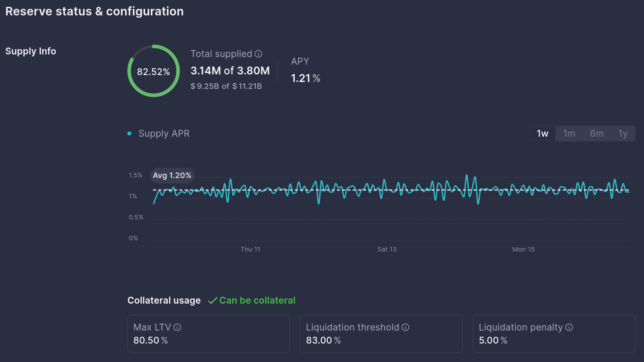Click the 1.21% APY value

305,78
